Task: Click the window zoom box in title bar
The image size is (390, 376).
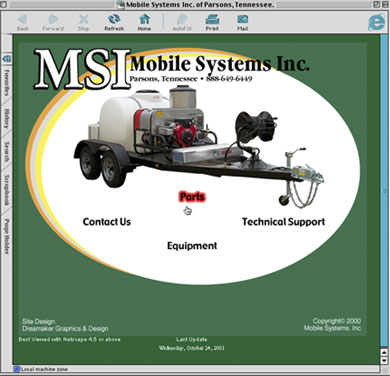Action: pyautogui.click(x=376, y=4)
